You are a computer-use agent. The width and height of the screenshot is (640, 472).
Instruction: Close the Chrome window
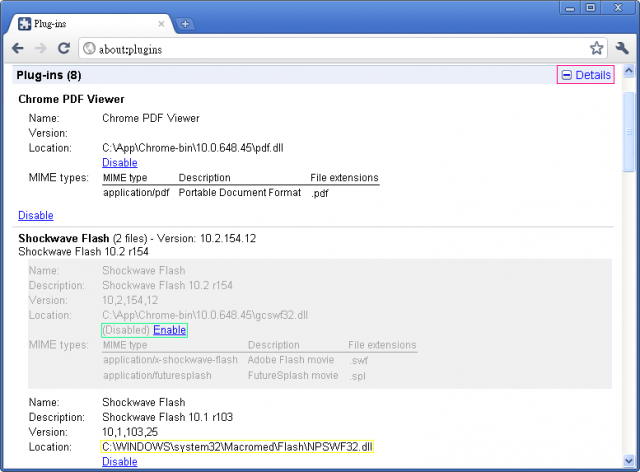pyautogui.click(x=618, y=8)
